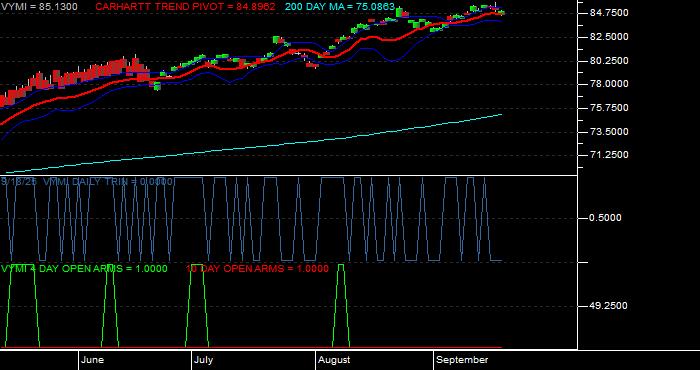Click the 10 DAY OPEN ARMS = 1.0000 label
This screenshot has width=700, height=370.
[x=257, y=268]
